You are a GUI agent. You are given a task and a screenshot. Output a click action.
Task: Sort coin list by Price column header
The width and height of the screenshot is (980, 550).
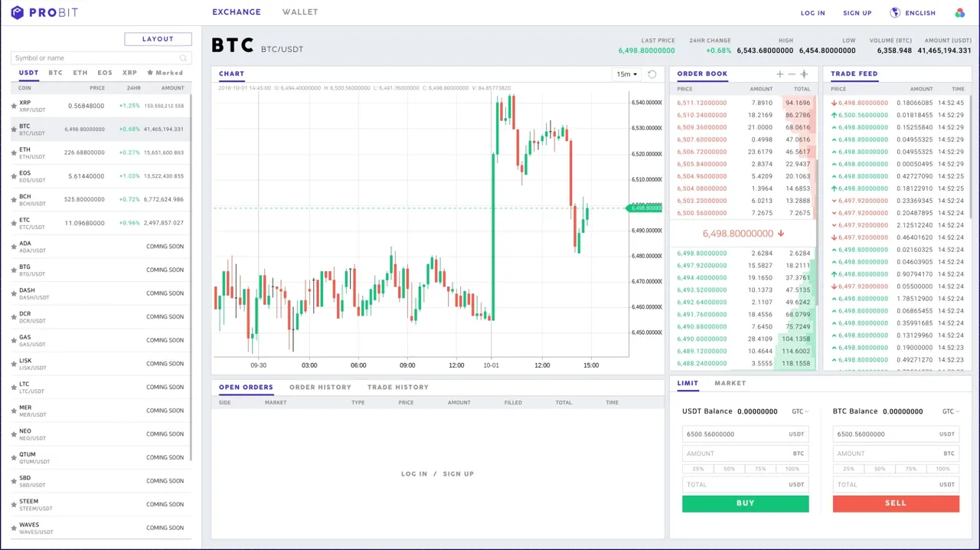[x=97, y=88]
